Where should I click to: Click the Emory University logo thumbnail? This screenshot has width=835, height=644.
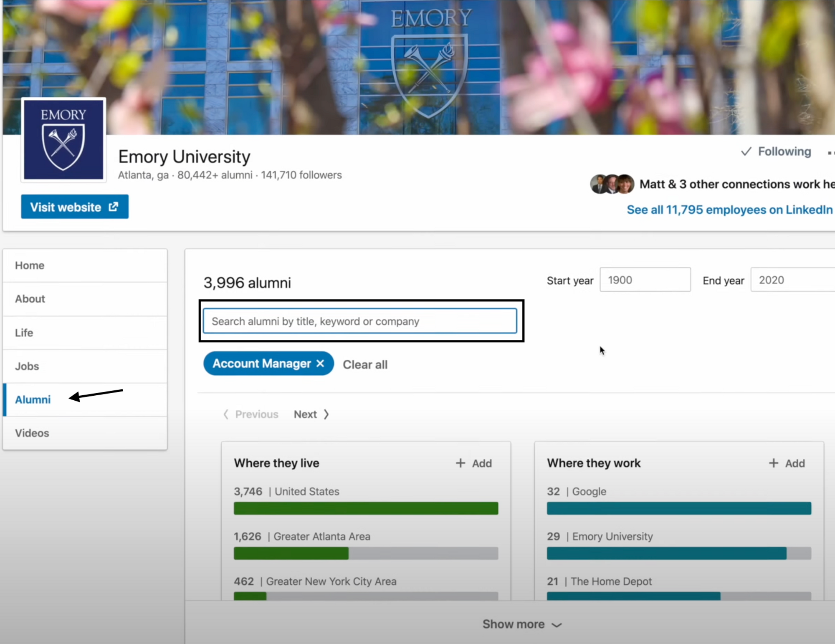[x=63, y=140]
